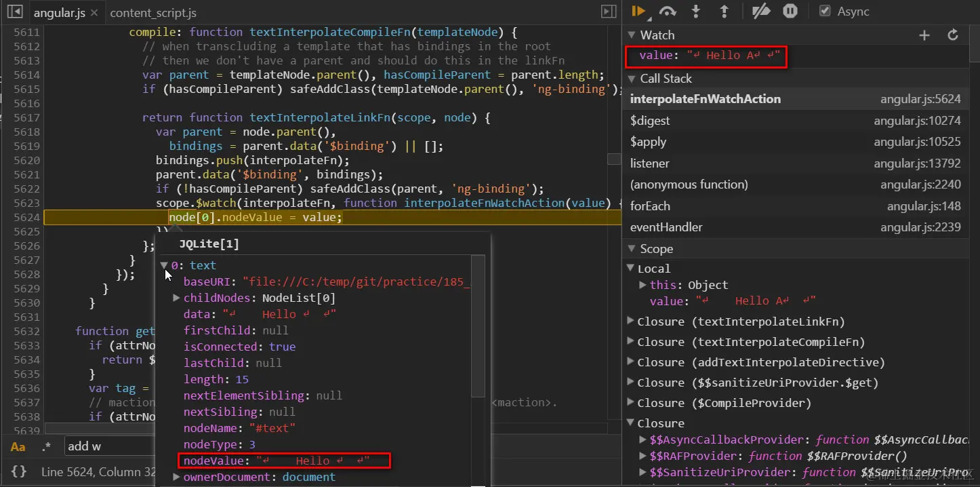Toggle the Async checkbox

pyautogui.click(x=825, y=11)
